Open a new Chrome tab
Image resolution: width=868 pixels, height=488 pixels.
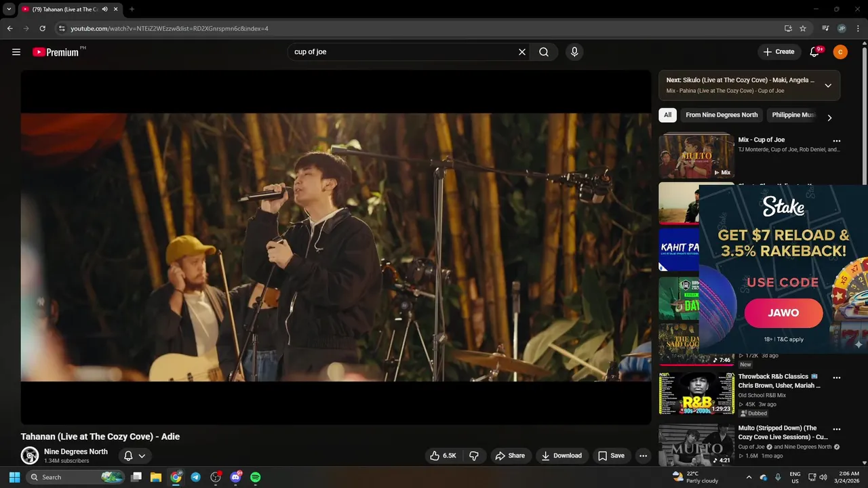(132, 9)
